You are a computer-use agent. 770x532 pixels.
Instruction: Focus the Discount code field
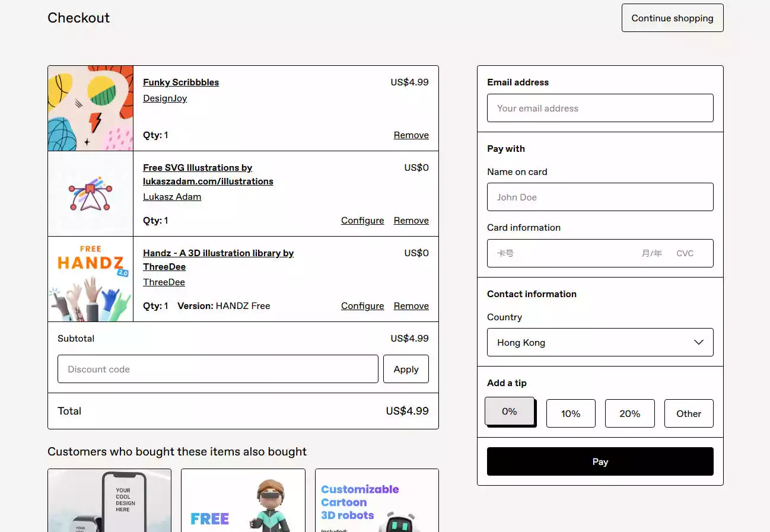point(218,369)
